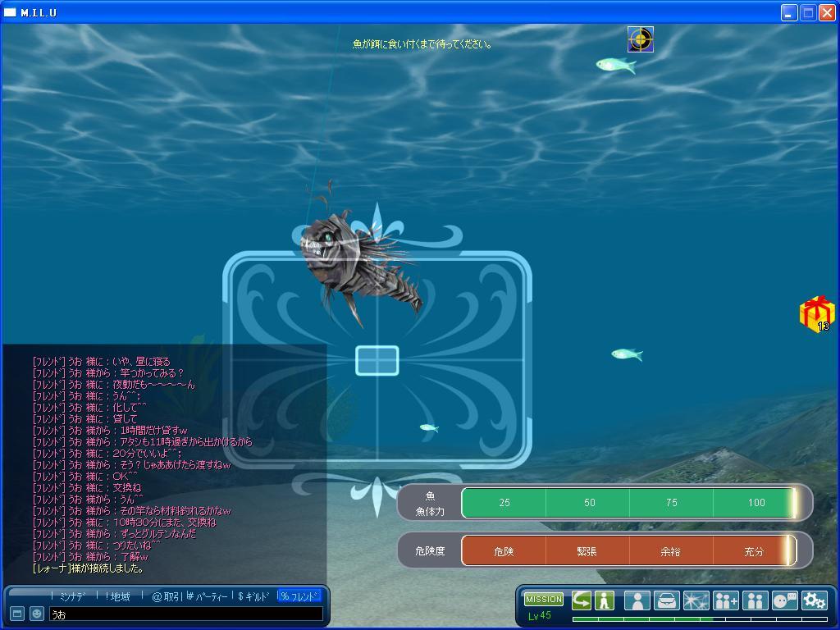Screen dimensions: 840x630
Task: Open the smiley emoticon picker
Action: coord(36,614)
